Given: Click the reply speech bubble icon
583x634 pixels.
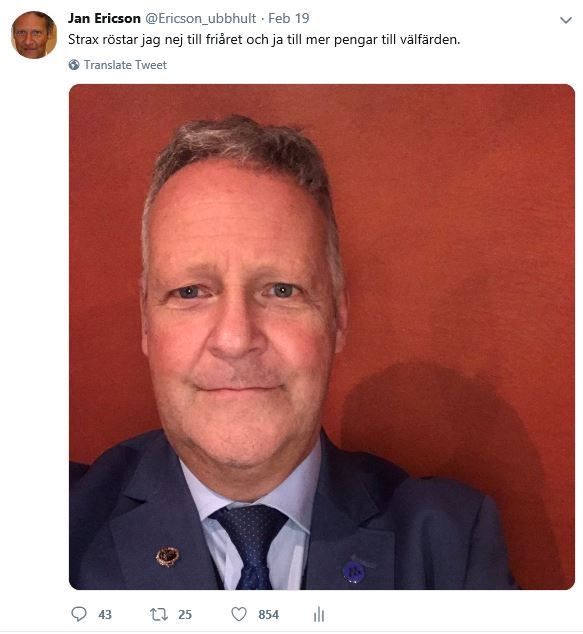Looking at the screenshot, I should click(x=79, y=614).
